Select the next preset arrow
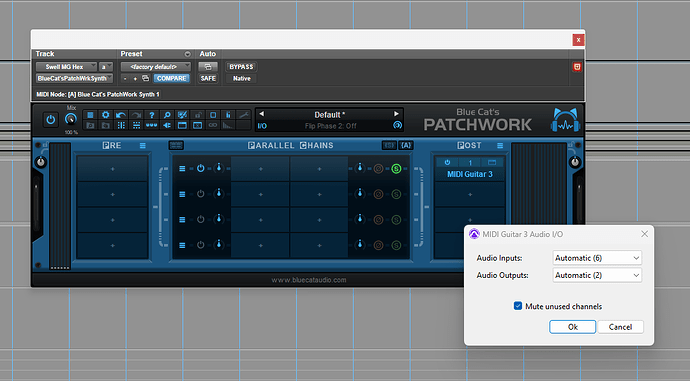690x381 pixels. click(396, 114)
